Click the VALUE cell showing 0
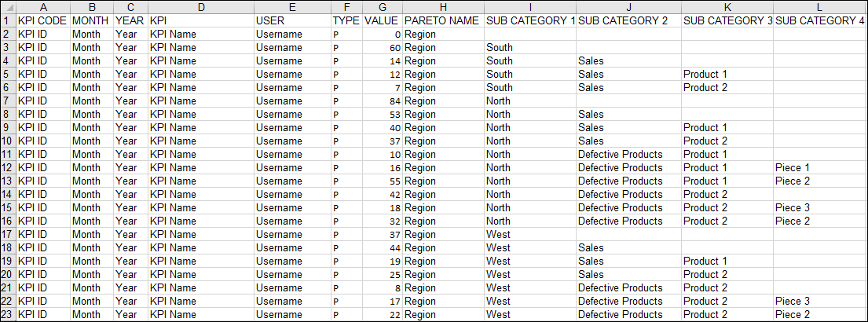868x322 pixels. 383,35
